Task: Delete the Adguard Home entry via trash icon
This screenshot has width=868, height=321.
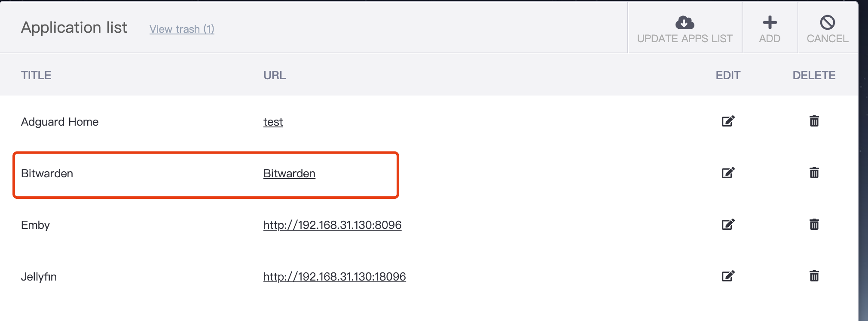Action: tap(814, 121)
